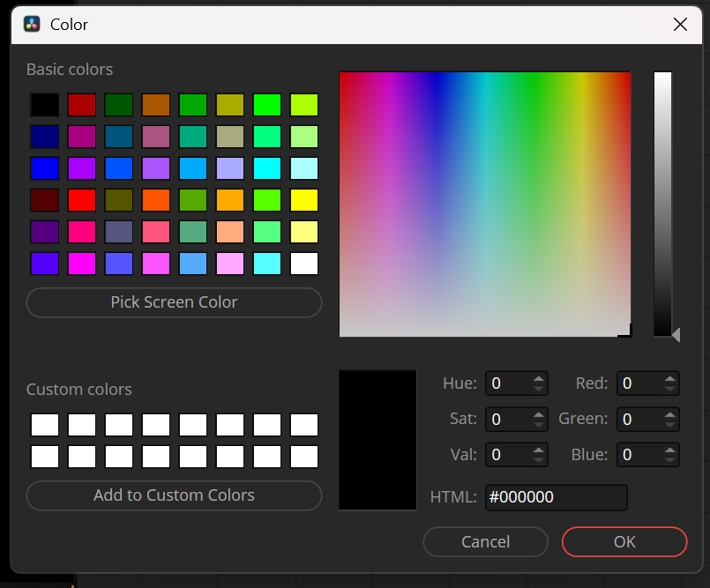Image resolution: width=710 pixels, height=588 pixels.
Task: Select the pale yellow basic color swatch
Action: click(304, 232)
